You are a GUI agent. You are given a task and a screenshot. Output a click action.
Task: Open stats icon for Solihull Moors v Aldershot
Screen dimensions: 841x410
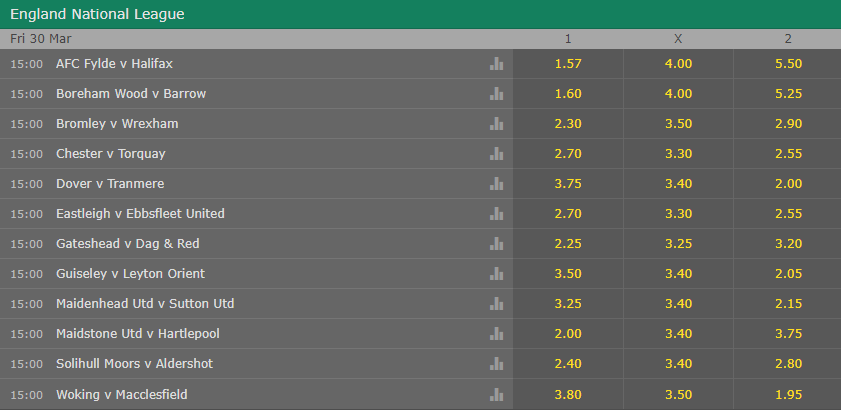pyautogui.click(x=496, y=364)
